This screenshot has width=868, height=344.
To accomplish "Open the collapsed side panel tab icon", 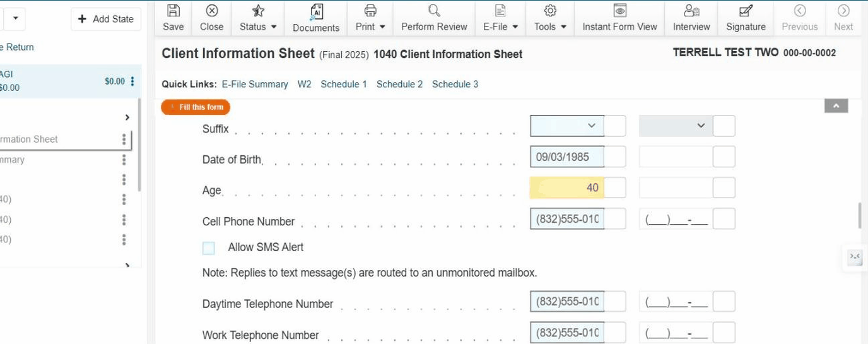I will click(x=855, y=256).
